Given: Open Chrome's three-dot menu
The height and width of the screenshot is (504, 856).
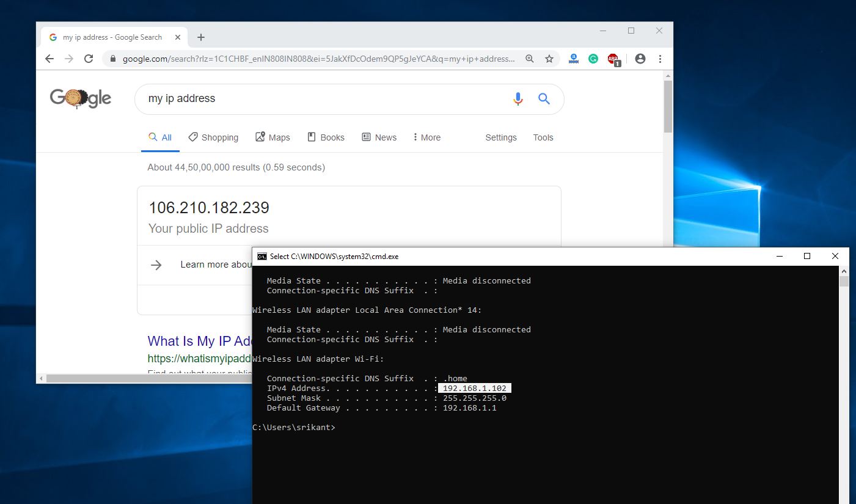Looking at the screenshot, I should click(660, 59).
